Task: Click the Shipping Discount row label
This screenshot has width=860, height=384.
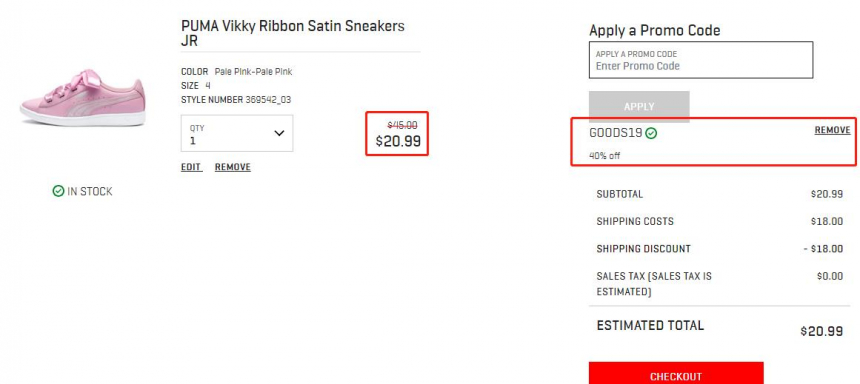Action: pyautogui.click(x=643, y=249)
